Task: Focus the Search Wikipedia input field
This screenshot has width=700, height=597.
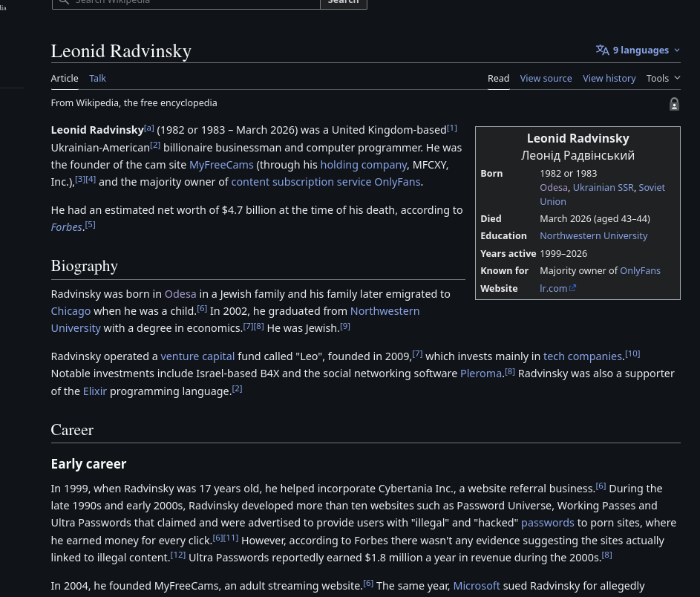Action: [186, 3]
